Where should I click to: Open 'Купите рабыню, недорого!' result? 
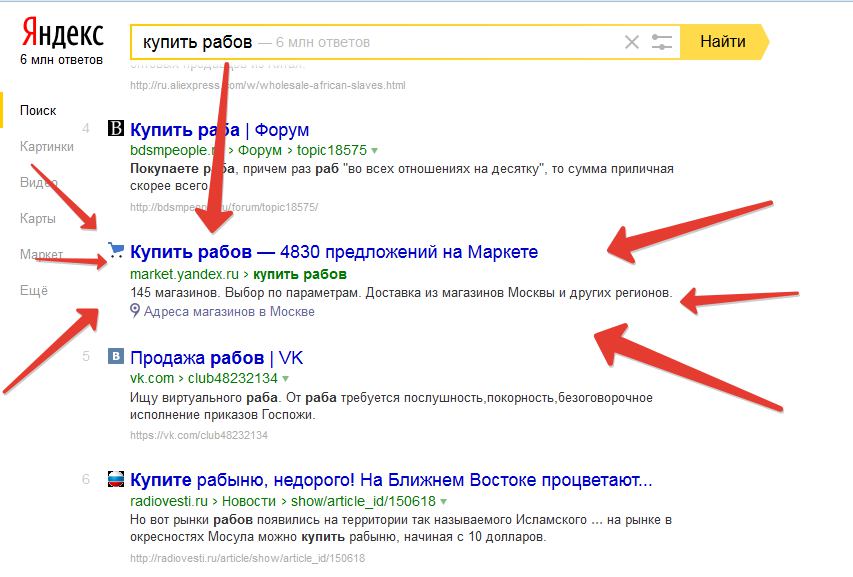point(391,480)
